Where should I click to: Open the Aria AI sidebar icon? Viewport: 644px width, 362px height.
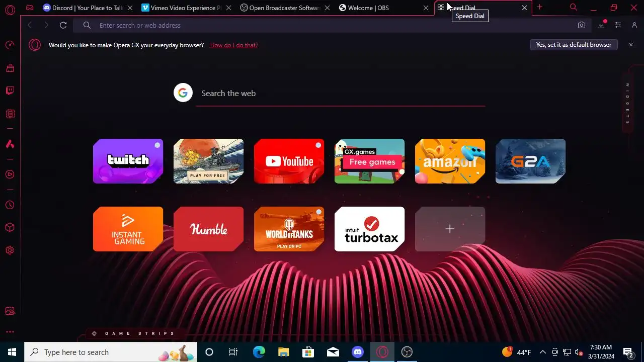click(10, 144)
